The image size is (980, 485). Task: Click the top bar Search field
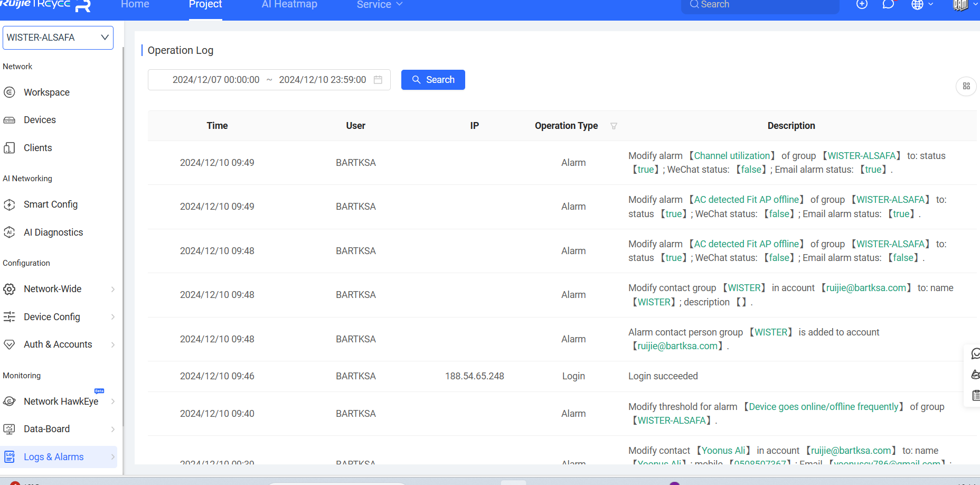pos(760,5)
